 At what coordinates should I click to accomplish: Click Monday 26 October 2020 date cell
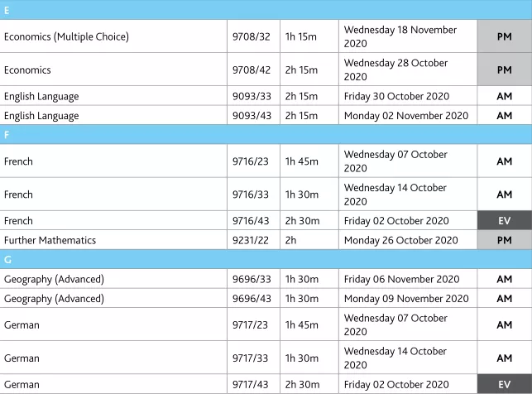click(408, 240)
